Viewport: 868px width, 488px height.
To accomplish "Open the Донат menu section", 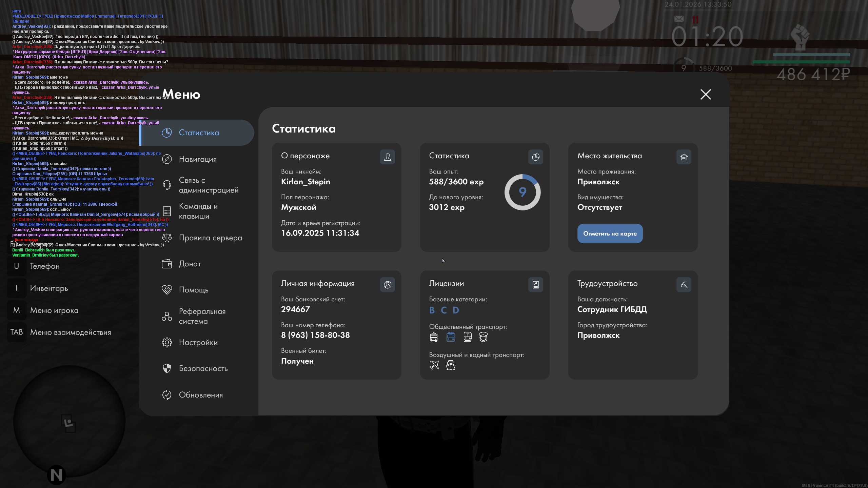I will click(190, 264).
